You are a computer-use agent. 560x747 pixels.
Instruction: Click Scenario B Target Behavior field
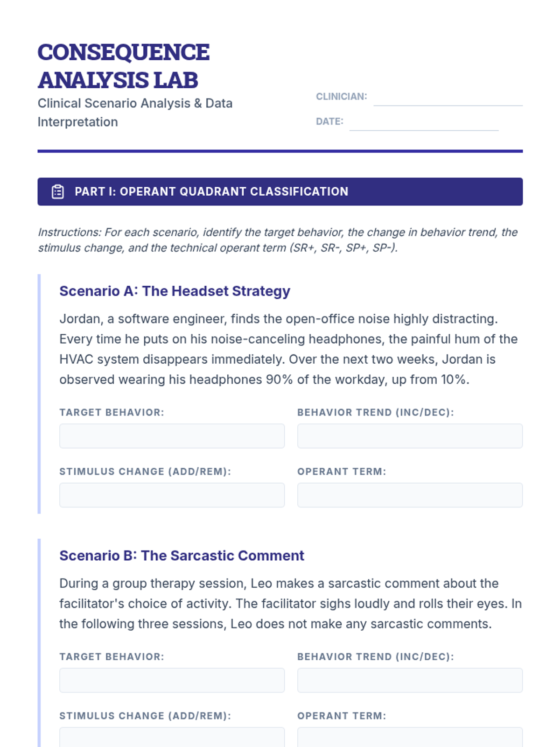point(172,680)
